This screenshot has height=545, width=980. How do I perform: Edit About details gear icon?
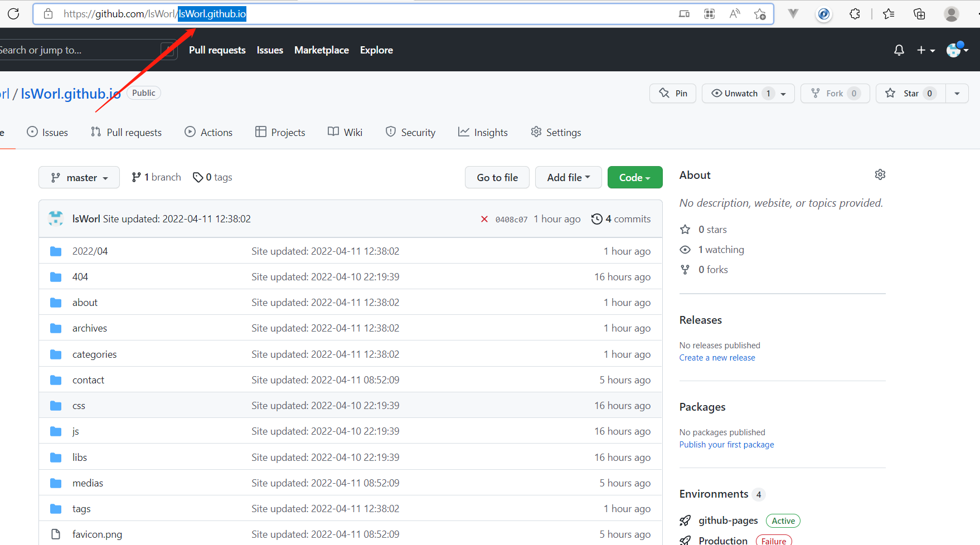[x=880, y=175]
